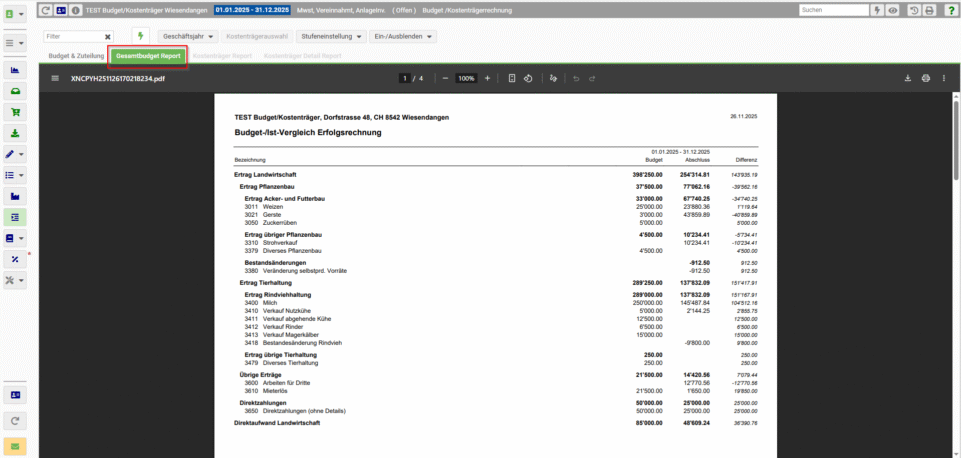Open the PDF viewer sidebar menu icon
This screenshot has height=458, width=961.
point(55,78)
